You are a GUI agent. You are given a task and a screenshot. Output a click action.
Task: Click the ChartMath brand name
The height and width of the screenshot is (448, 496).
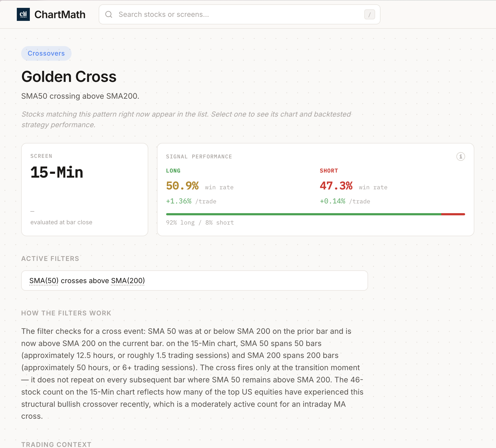click(60, 15)
